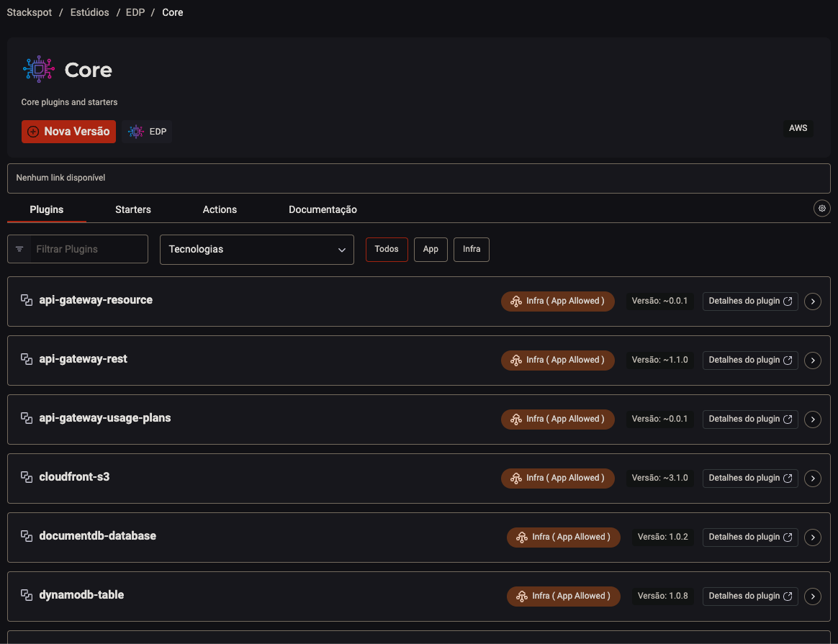Click Versão: 1.0.2 on documentdb-database
838x644 pixels.
[663, 538]
